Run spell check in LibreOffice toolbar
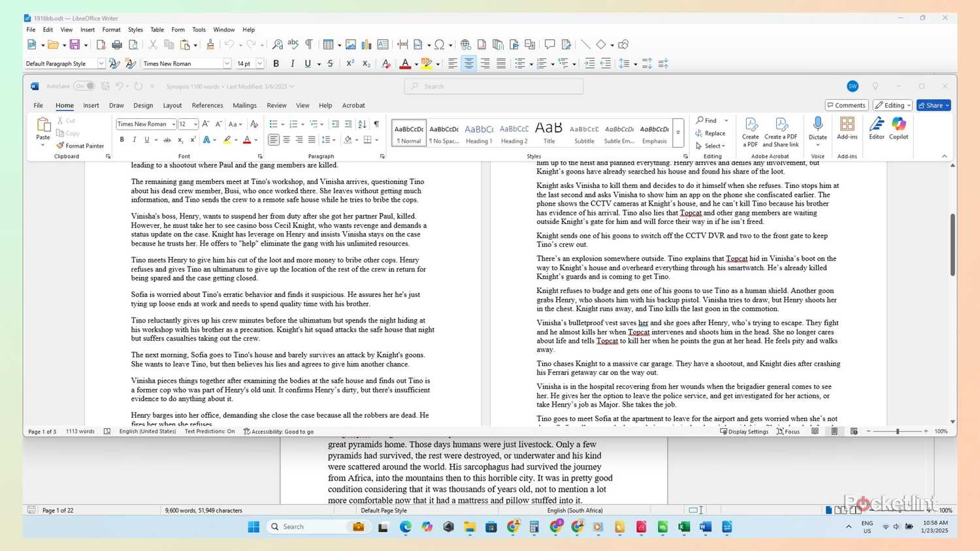Screen dimensions: 980x551 [x=293, y=44]
